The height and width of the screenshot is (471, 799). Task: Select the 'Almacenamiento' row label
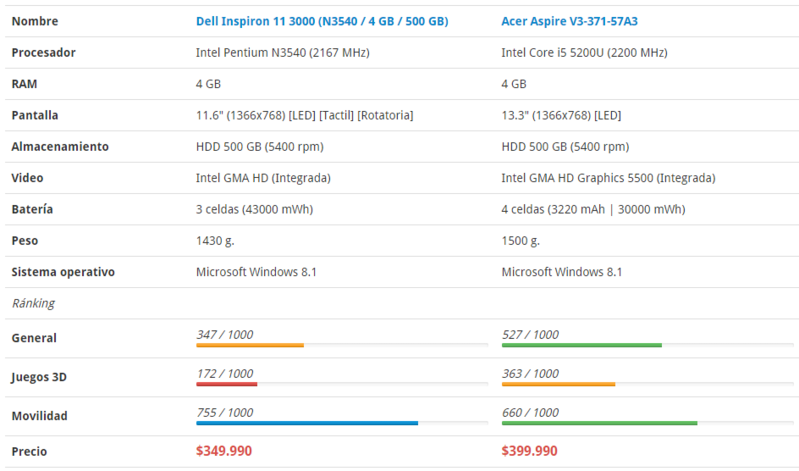60,147
